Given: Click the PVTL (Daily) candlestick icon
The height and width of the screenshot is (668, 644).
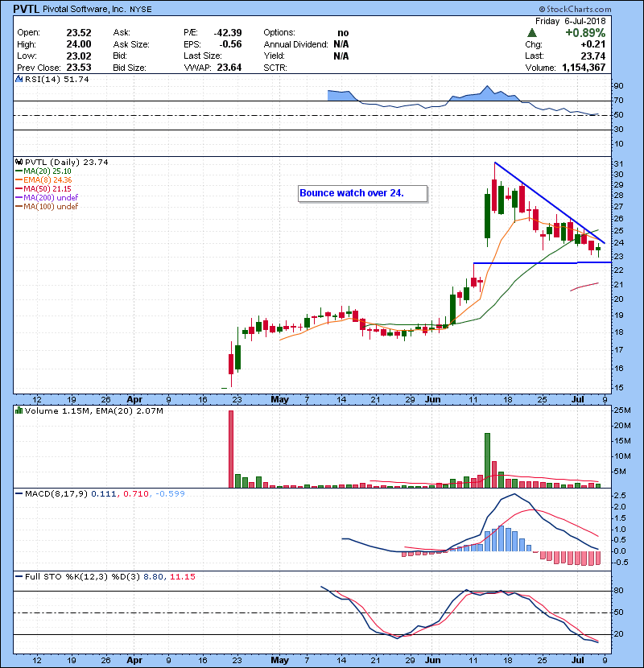Looking at the screenshot, I should [x=19, y=162].
